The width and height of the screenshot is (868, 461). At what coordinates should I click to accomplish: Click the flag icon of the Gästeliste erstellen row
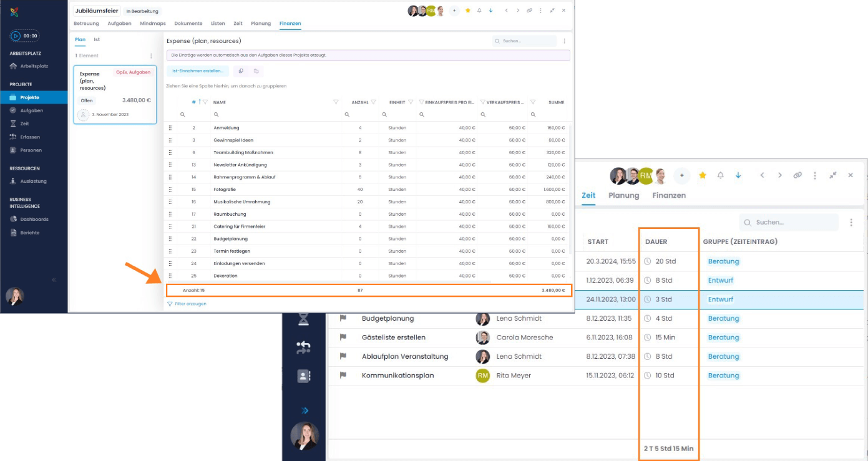tap(343, 337)
